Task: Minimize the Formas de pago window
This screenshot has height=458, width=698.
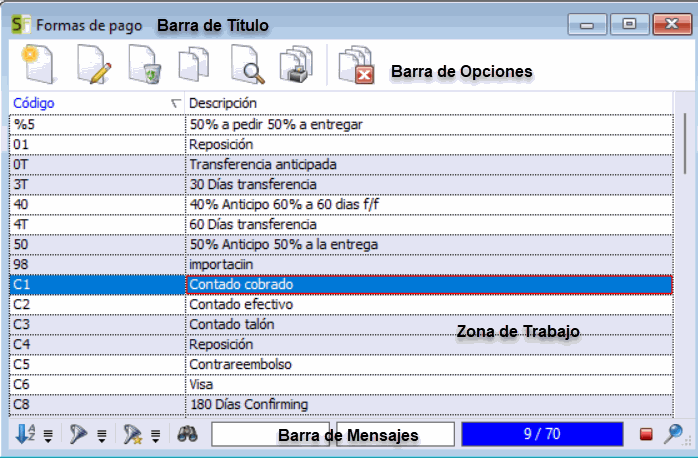Action: click(x=587, y=24)
